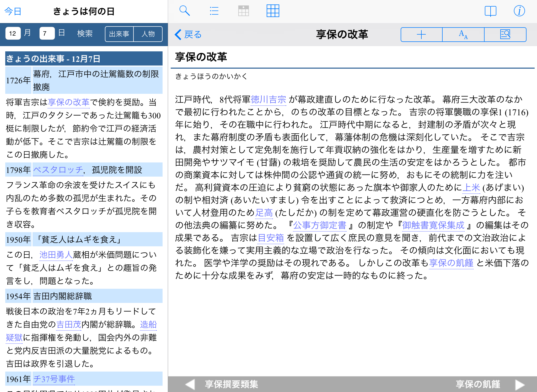The image size is (537, 392).
Task: Search within the article using the page-search icon
Action: click(x=505, y=35)
